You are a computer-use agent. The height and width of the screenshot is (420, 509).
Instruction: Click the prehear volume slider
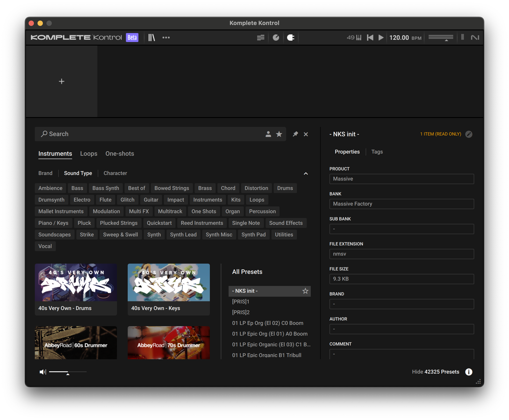[x=68, y=372]
